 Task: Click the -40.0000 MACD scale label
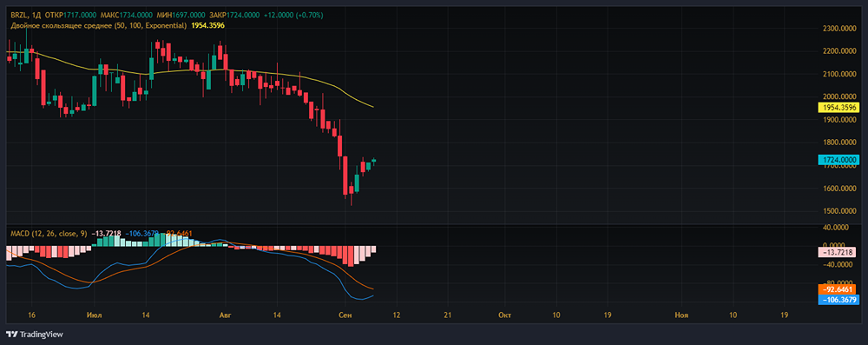[837, 264]
